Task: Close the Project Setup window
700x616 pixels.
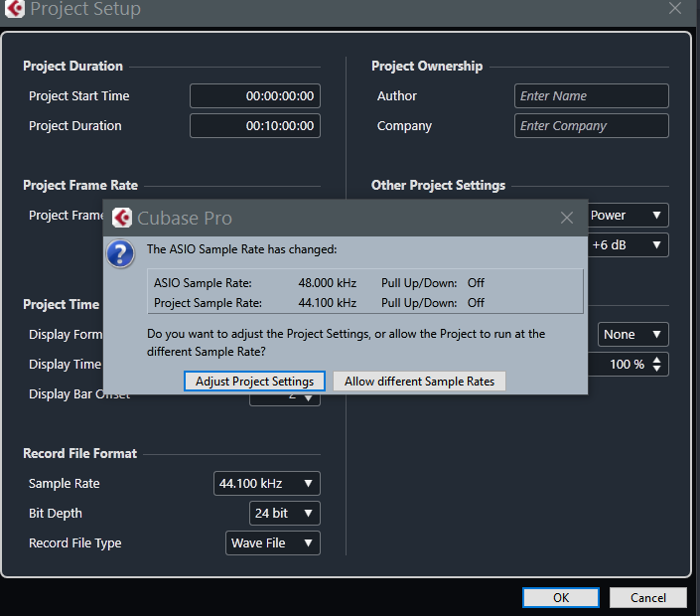Action: pos(674,8)
